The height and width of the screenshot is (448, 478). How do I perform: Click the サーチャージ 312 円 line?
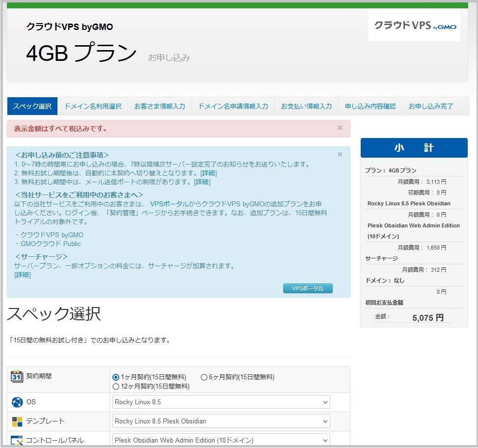click(x=424, y=270)
